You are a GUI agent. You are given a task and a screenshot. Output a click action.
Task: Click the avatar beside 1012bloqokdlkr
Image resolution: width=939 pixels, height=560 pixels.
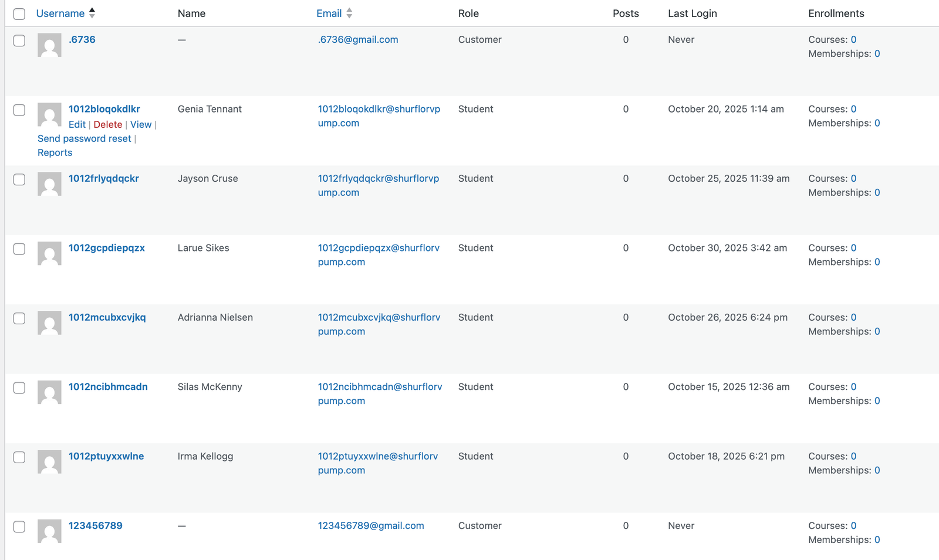49,115
